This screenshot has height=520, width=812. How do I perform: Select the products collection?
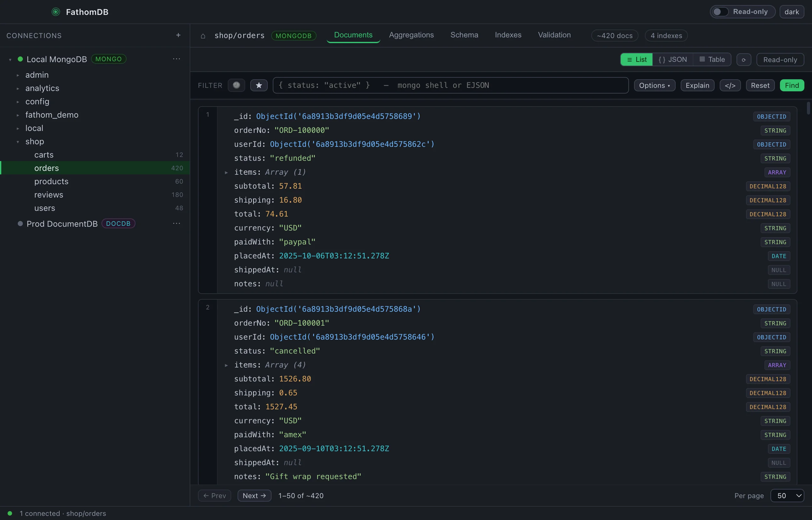tap(95, 181)
